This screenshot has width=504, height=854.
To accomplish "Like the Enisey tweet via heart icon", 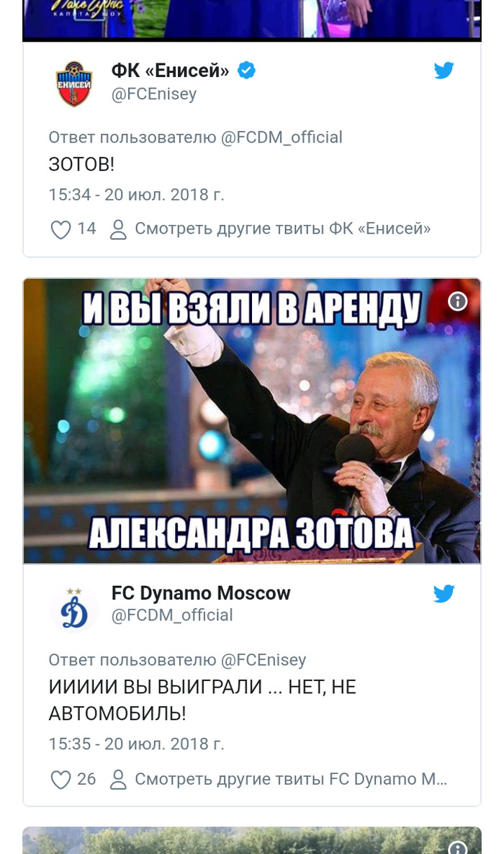I will [60, 229].
